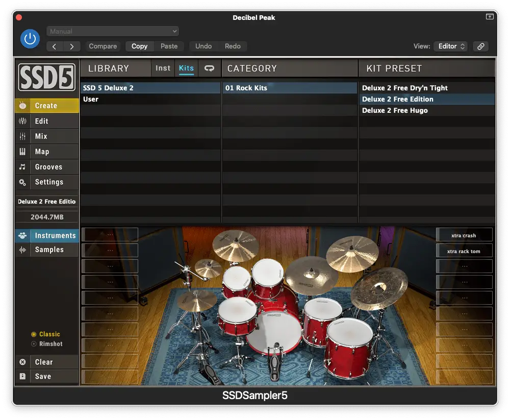Choose the Deluxe 2 Free Hugo preset
Viewport: 510px width, 420px height.
click(x=427, y=110)
